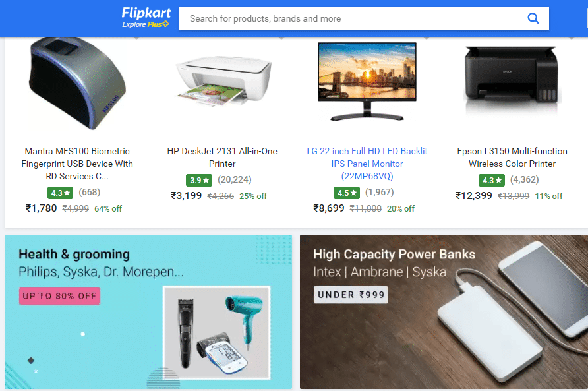Image resolution: width=588 pixels, height=391 pixels.
Task: Open the Flipkart home logo
Action: coord(146,13)
